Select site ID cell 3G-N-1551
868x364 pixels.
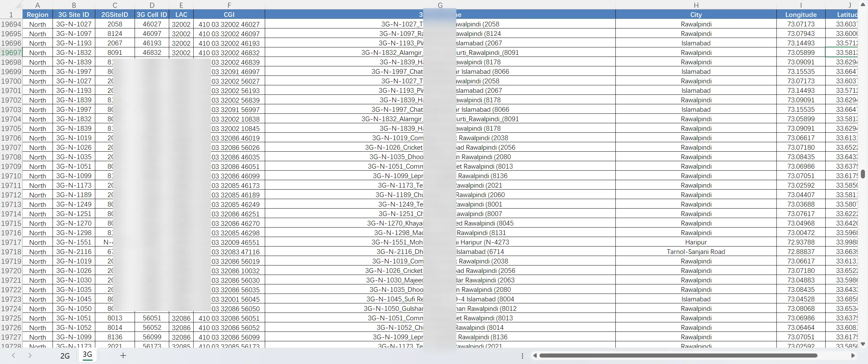(x=74, y=242)
